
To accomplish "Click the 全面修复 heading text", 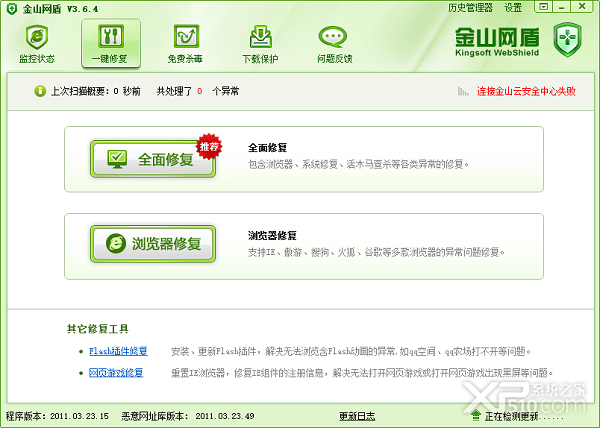I will click(267, 148).
